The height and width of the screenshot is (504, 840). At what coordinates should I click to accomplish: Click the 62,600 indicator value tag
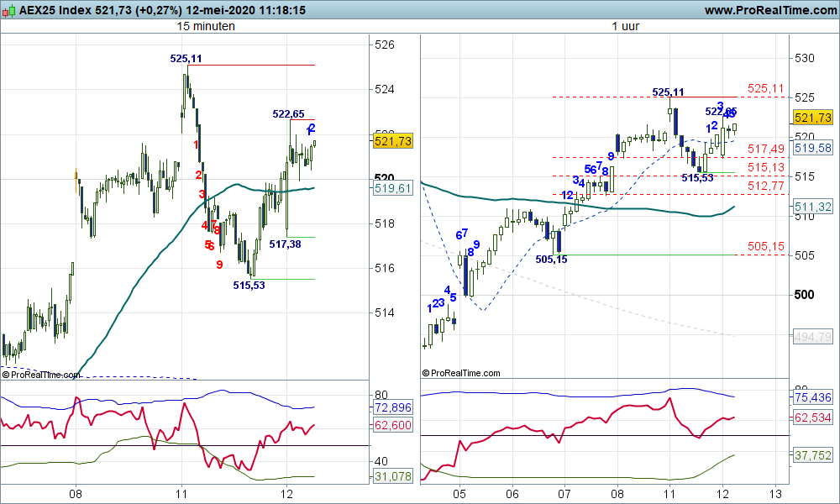tap(393, 425)
